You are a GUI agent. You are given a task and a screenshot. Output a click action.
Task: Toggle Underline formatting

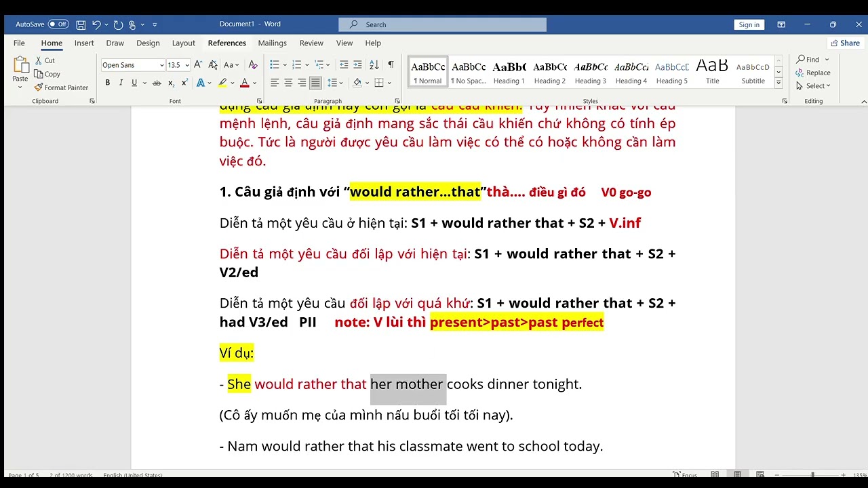coord(134,83)
